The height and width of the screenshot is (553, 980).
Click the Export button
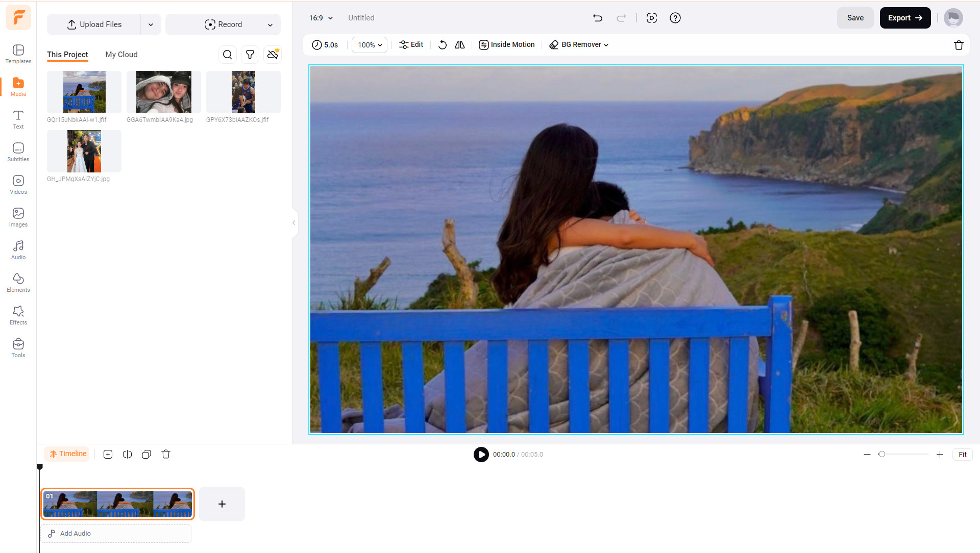point(905,18)
